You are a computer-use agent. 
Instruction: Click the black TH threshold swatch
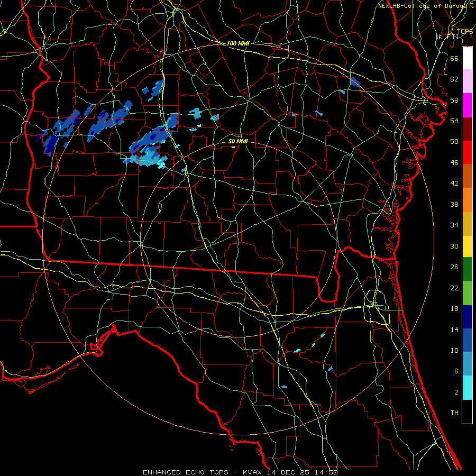point(467,411)
